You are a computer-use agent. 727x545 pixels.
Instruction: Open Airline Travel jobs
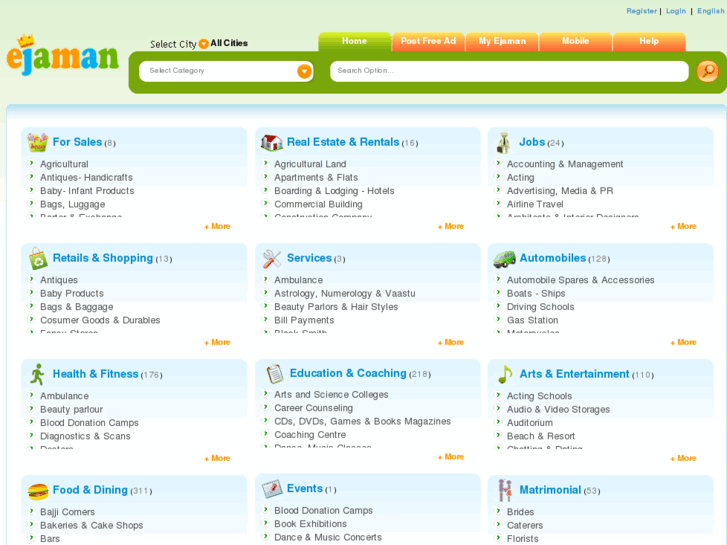535,205
